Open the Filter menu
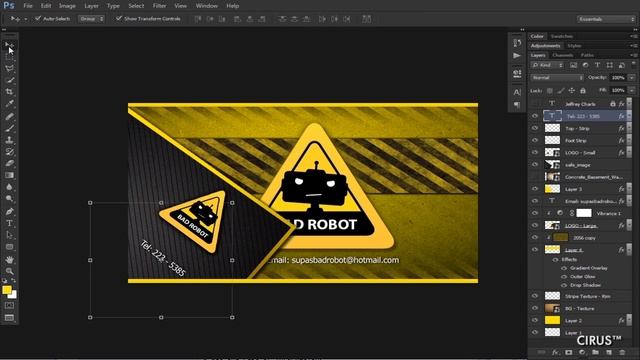Screen dimensions: 640x360 pos(159,6)
